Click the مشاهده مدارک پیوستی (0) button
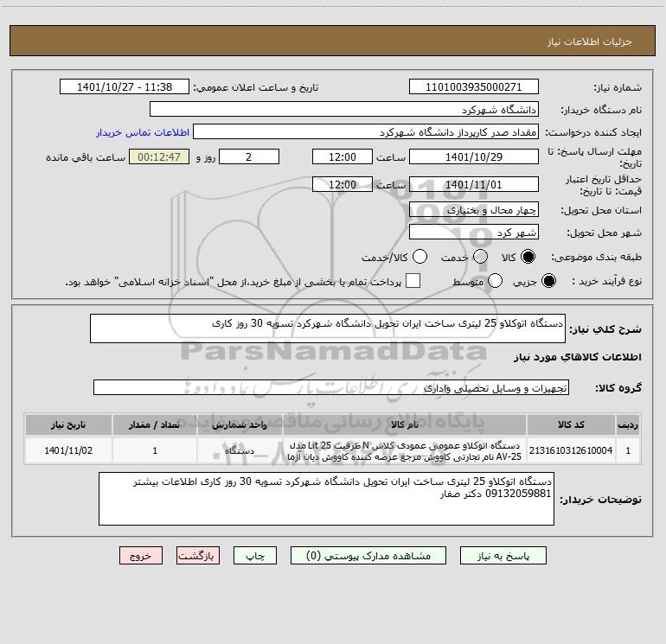The image size is (666, 644). (368, 556)
